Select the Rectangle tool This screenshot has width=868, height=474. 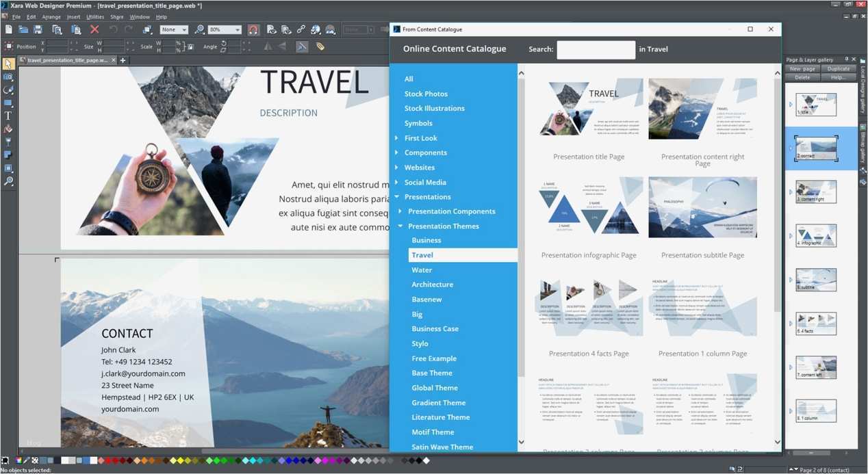[8, 103]
